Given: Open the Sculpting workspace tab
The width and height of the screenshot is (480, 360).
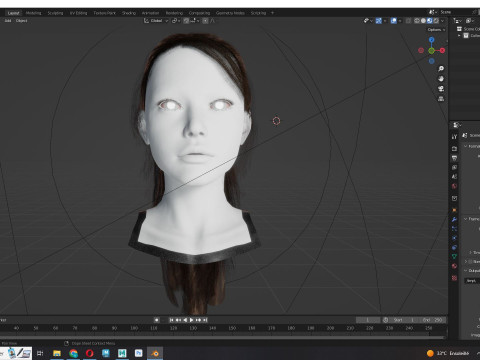Looking at the screenshot, I should tap(55, 13).
